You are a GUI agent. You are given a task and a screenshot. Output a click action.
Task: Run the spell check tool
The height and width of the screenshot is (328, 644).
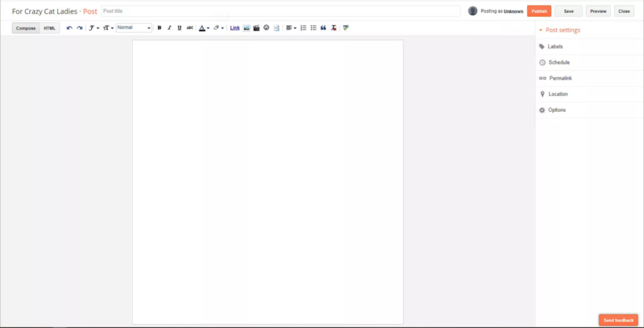(346, 28)
